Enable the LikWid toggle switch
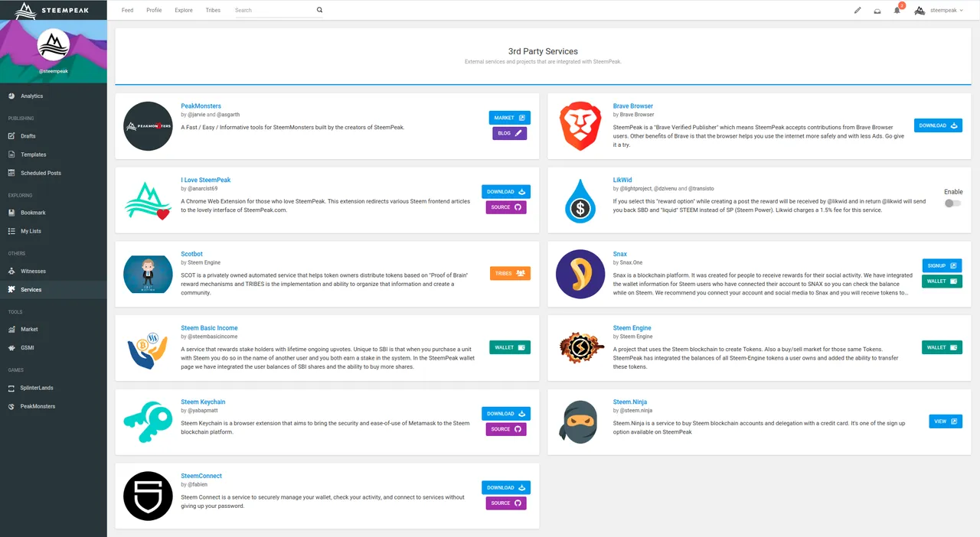 (x=952, y=203)
